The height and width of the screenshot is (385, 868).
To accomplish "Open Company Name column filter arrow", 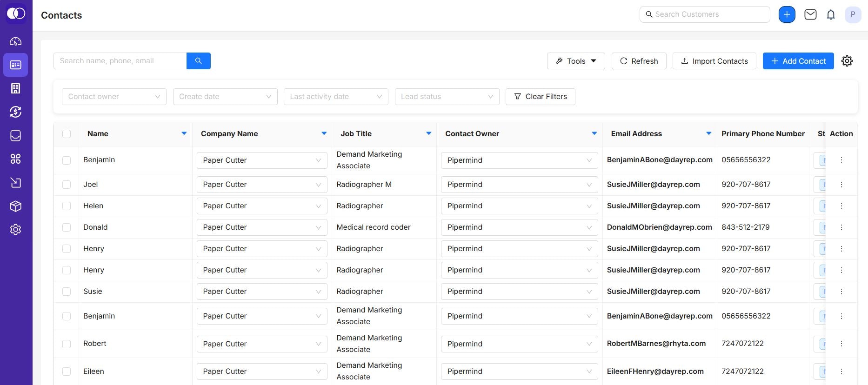I will coord(324,133).
